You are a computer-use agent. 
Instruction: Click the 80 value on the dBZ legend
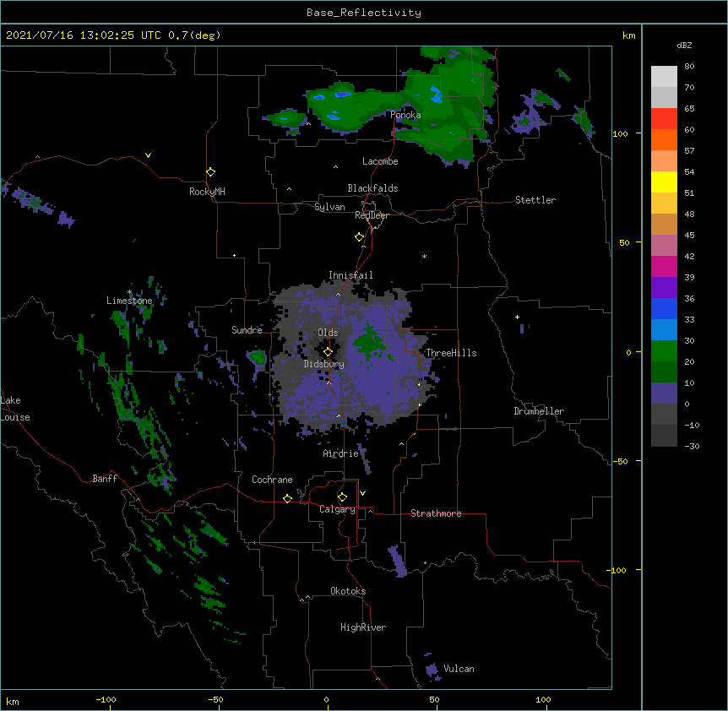point(689,67)
